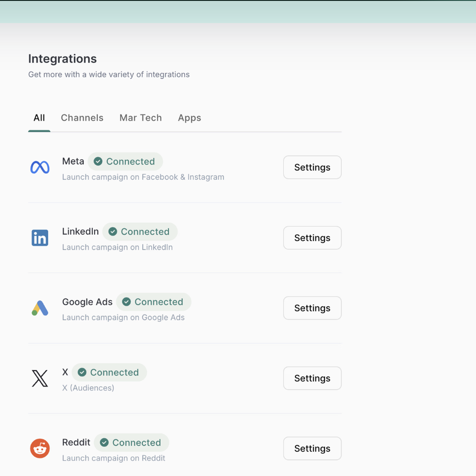Click the Meta infinity logo icon
This screenshot has width=476, height=476.
pyautogui.click(x=40, y=167)
